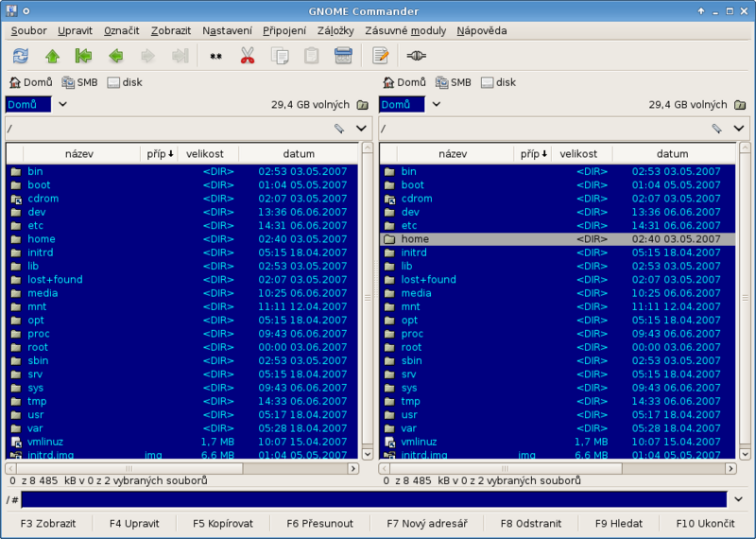
Task: Select usr folder in right pane
Action: 558,414
